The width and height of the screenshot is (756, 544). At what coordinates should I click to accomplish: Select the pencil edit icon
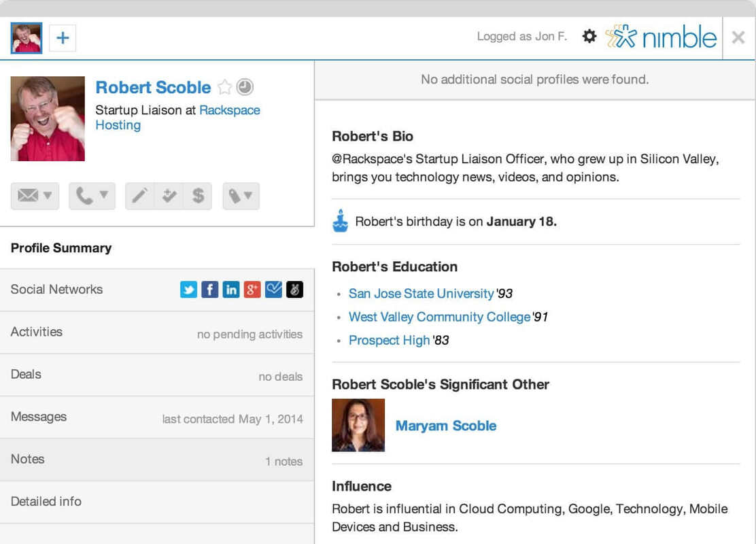pos(141,196)
